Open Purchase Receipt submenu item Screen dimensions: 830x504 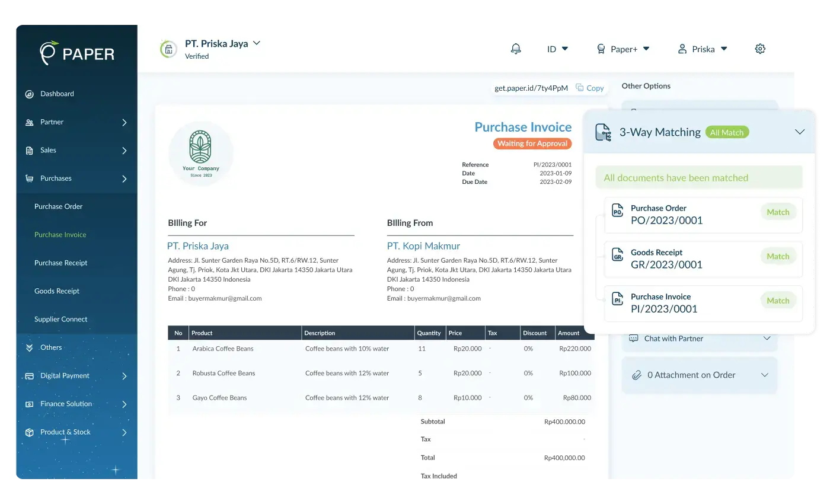pos(61,263)
